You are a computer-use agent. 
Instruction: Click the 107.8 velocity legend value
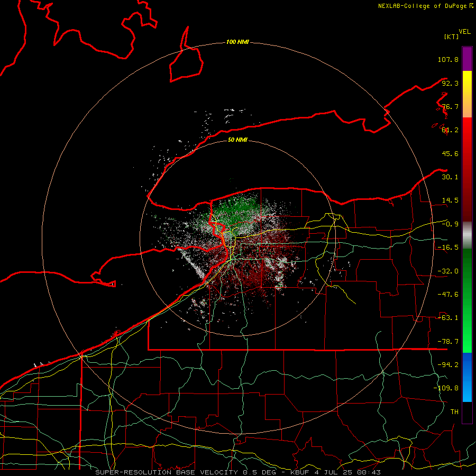pos(448,59)
